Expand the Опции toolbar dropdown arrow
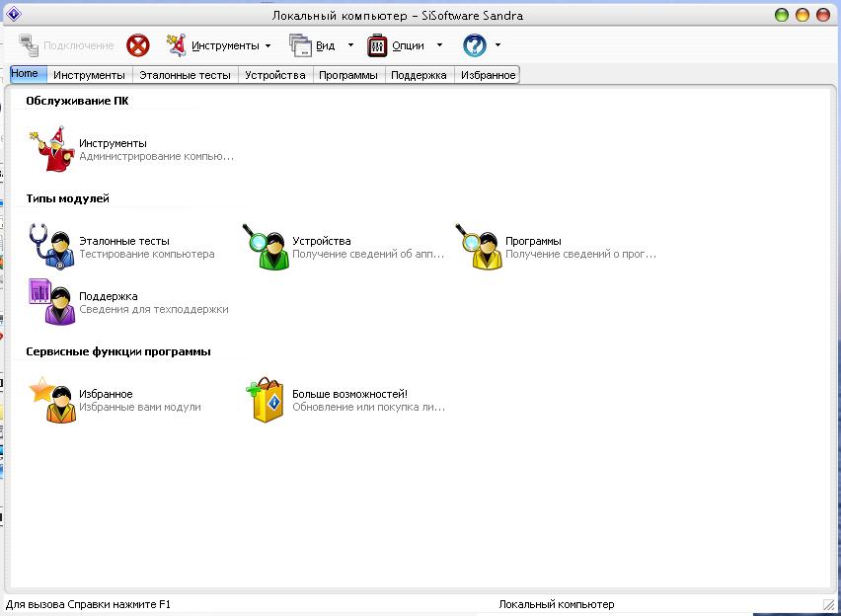This screenshot has width=841, height=616. [439, 45]
